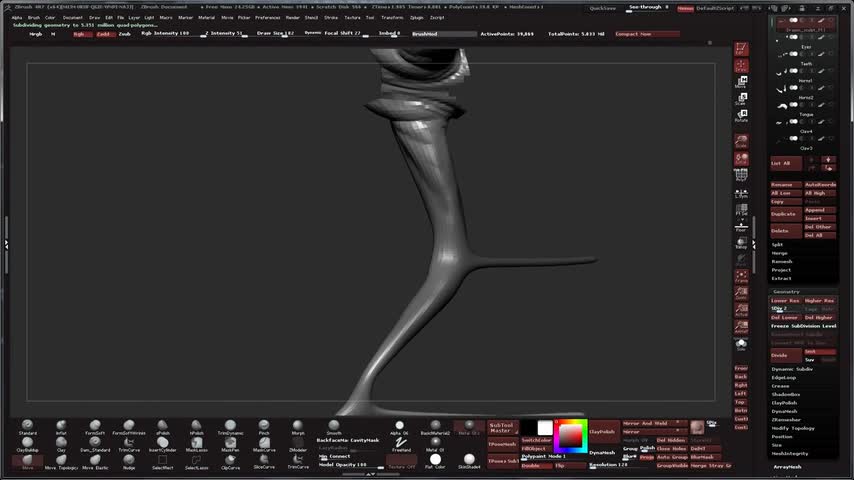This screenshot has height=480, width=854.
Task: Toggle Mrgb mode
Action: tap(35, 34)
